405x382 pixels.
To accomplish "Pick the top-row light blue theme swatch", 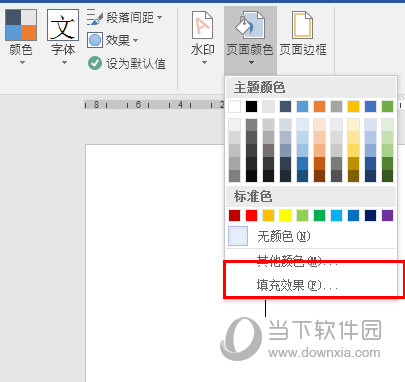I will pyautogui.click(x=302, y=107).
